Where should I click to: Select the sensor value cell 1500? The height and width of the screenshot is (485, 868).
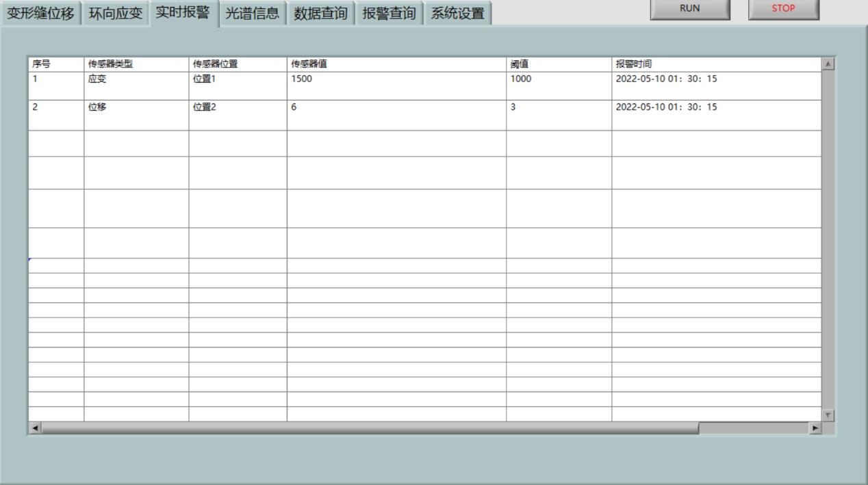396,85
